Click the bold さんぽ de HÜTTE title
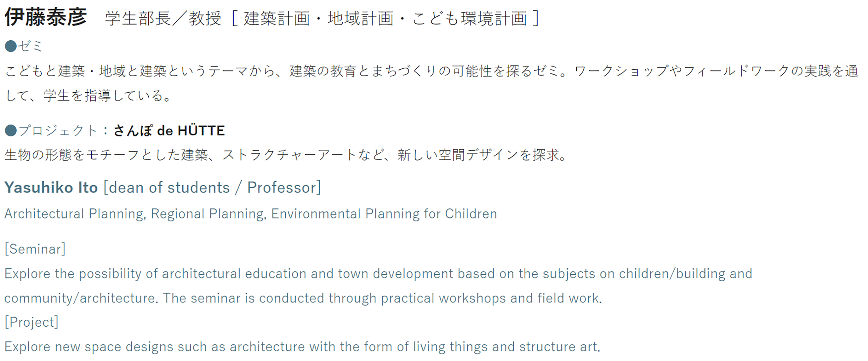This screenshot has width=868, height=361. 169,131
